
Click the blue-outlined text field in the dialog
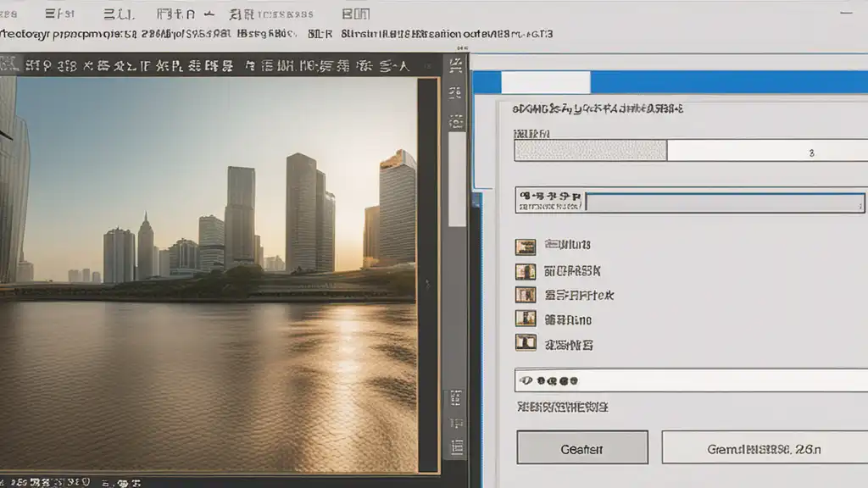point(725,202)
